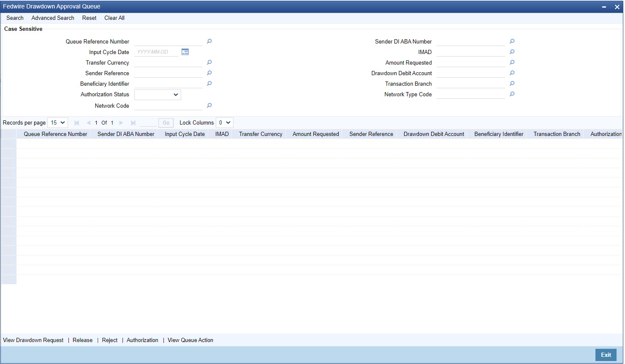The height and width of the screenshot is (364, 625).
Task: Open lookup for Amount Requested
Action: (512, 62)
